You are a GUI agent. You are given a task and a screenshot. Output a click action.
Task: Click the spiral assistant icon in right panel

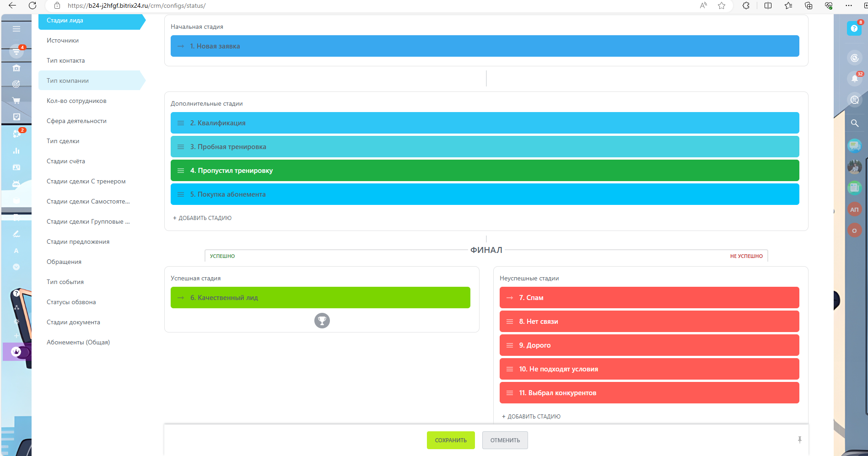click(854, 58)
